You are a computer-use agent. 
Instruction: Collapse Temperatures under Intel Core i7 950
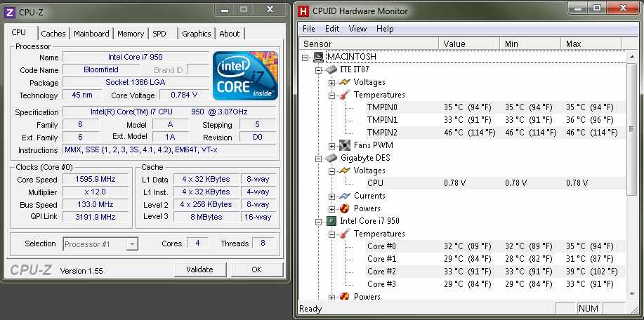coord(331,234)
